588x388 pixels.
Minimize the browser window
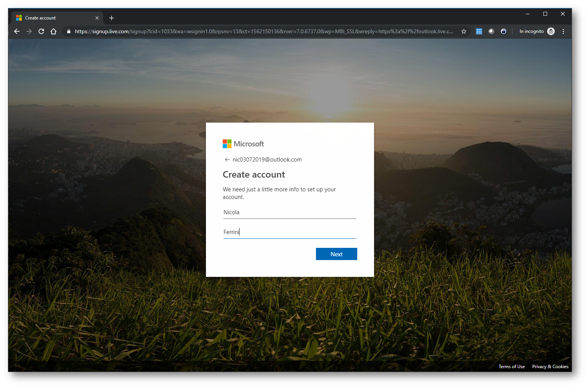(528, 14)
